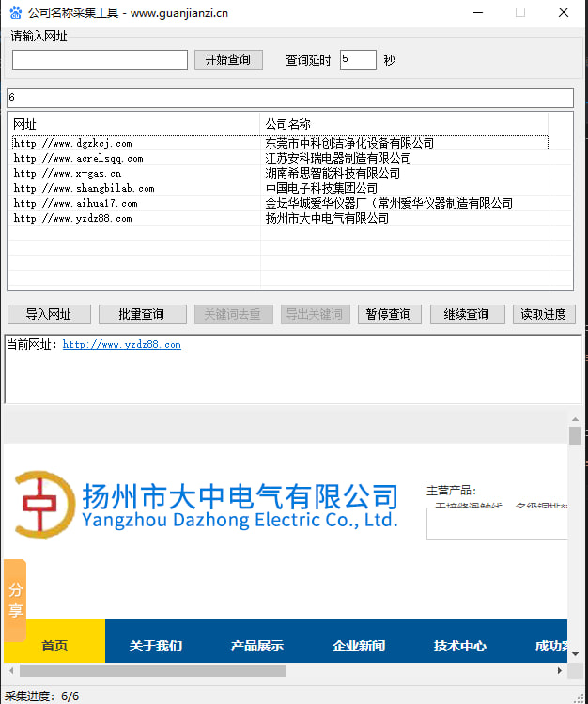
Task: Click cell 中国电子科技集团公司
Action: coord(321,189)
